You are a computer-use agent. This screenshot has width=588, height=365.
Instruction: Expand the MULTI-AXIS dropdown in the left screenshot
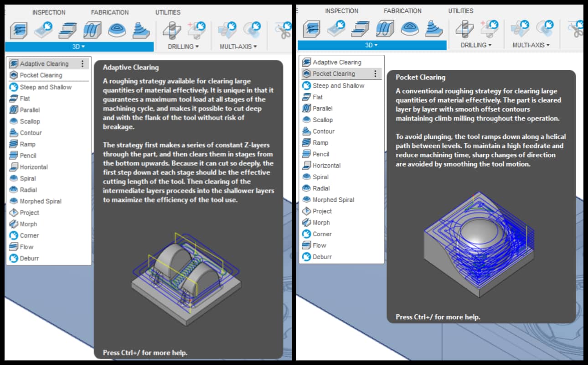tap(238, 47)
